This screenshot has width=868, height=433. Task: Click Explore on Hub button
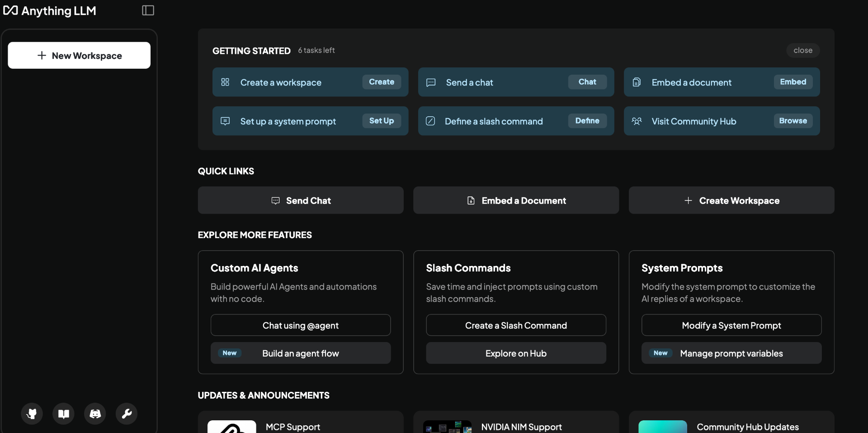516,353
